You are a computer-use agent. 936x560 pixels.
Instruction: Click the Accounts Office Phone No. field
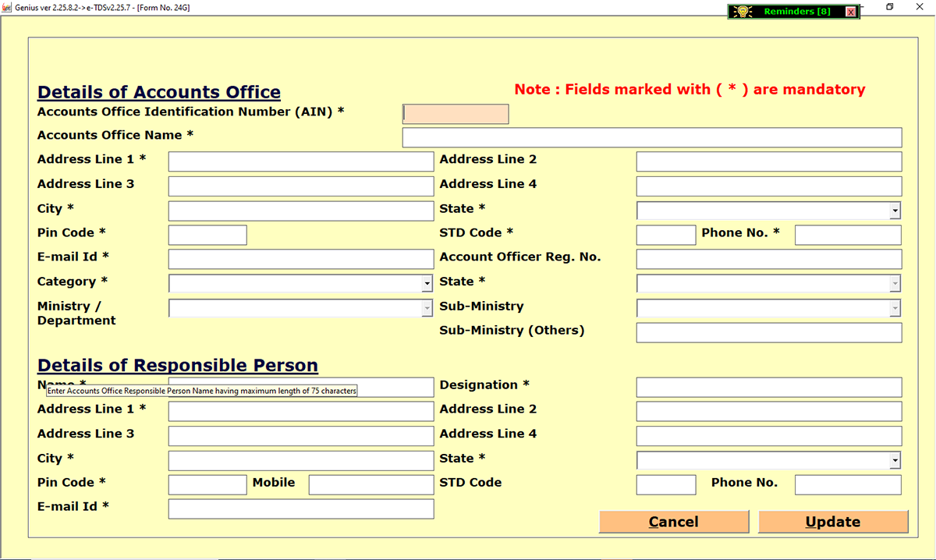click(x=847, y=235)
